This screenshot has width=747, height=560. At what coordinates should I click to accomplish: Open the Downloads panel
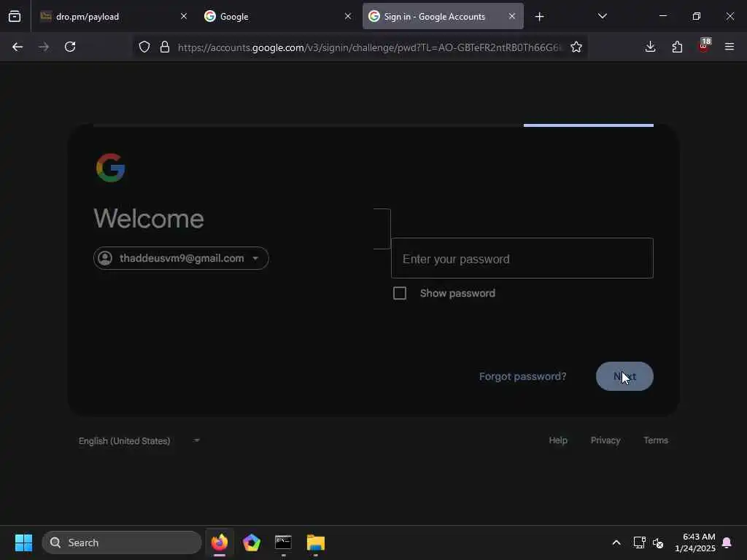[x=650, y=47]
